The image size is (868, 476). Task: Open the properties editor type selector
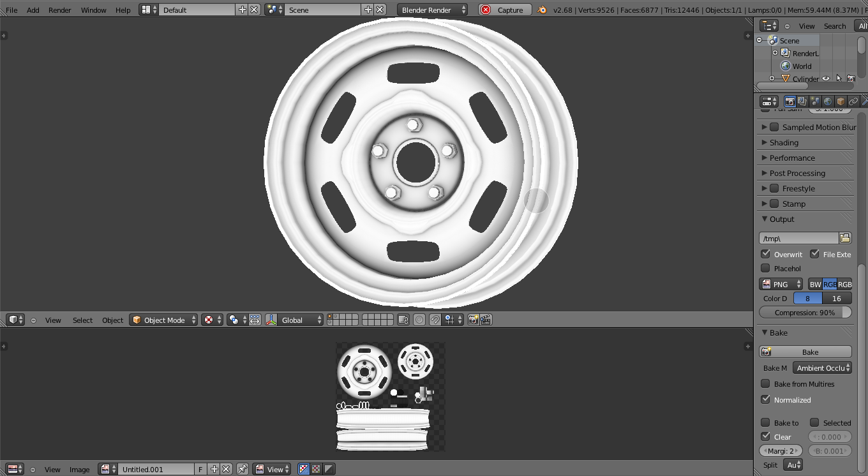tap(769, 101)
